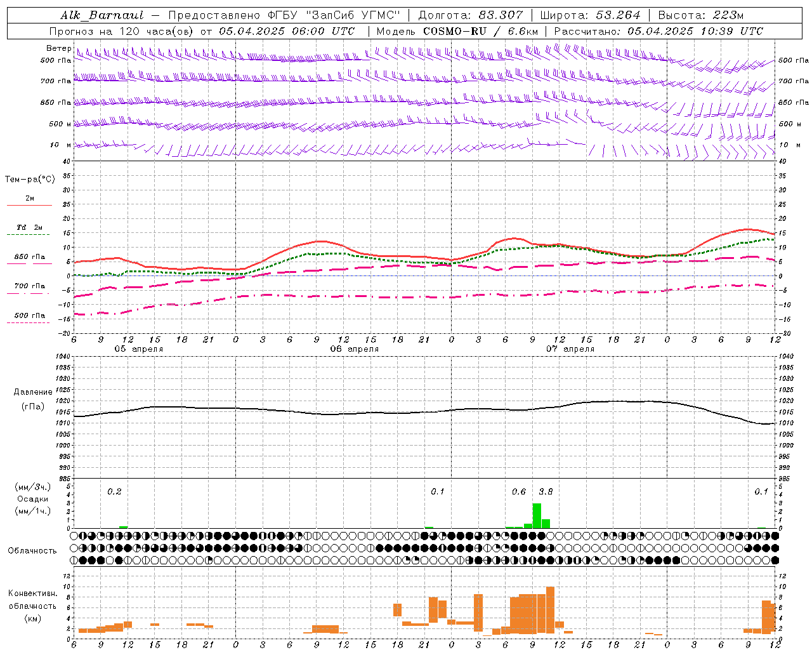Click the 500 гПа temperature legend entry
Image resolution: width=812 pixels, height=650 pixels.
(30, 315)
